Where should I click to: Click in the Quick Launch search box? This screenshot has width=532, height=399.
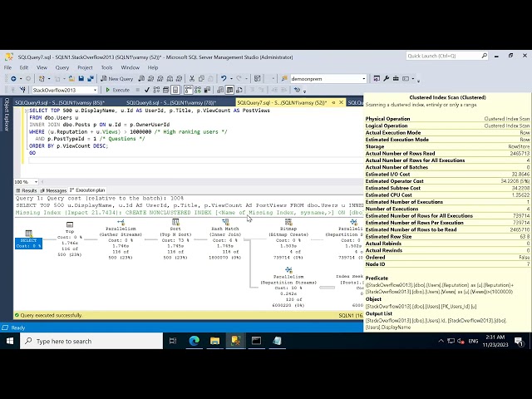pos(447,56)
